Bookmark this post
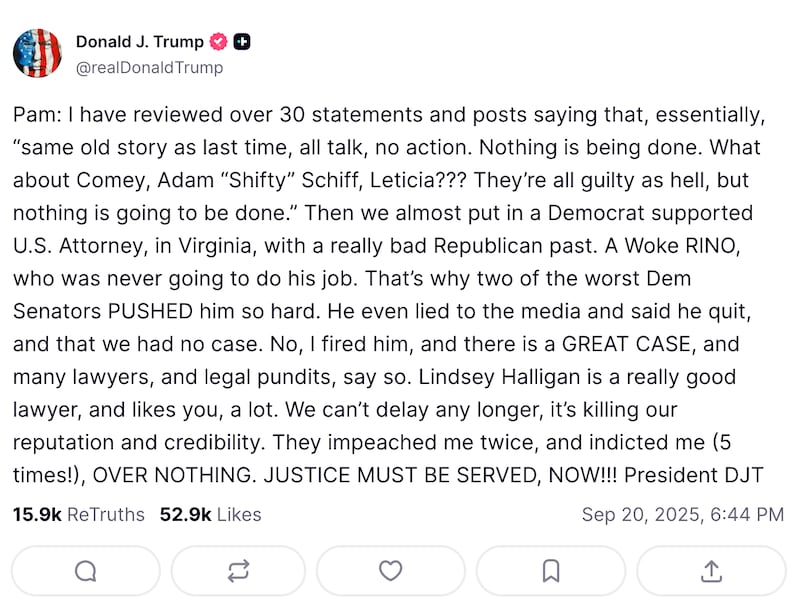The height and width of the screenshot is (610, 800). coord(551,571)
